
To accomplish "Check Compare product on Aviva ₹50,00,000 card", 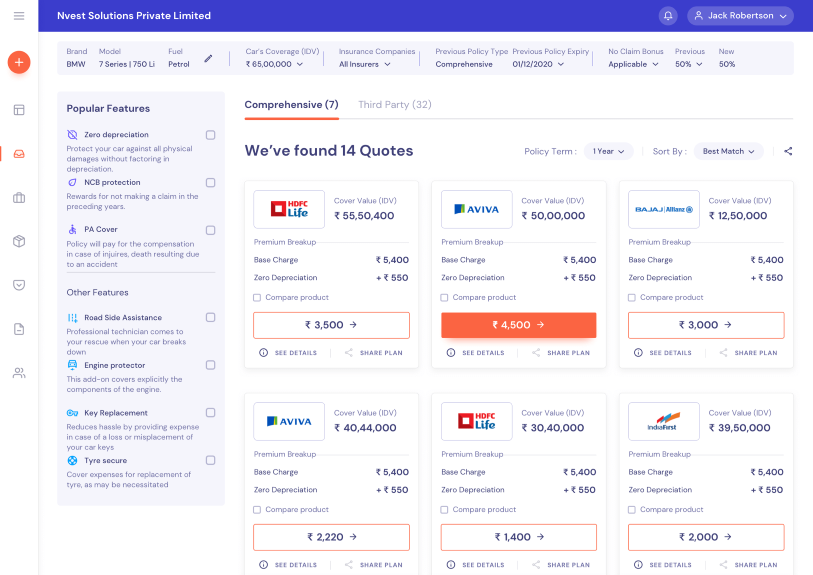I will click(444, 298).
